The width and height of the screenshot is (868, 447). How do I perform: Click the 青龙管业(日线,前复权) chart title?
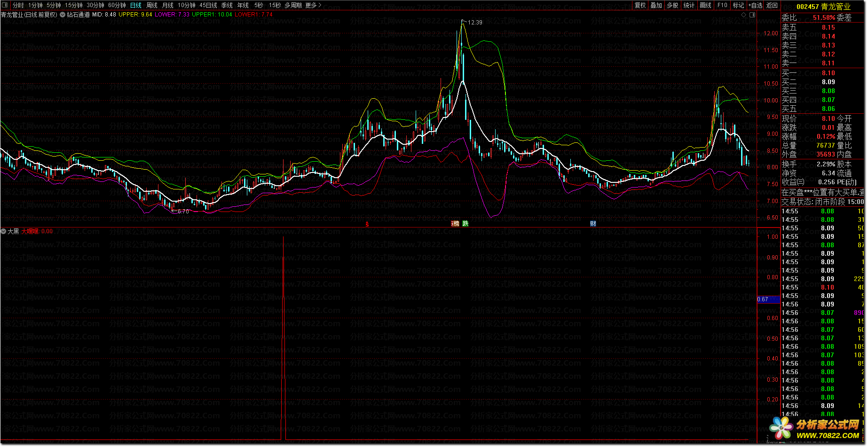[x=29, y=15]
